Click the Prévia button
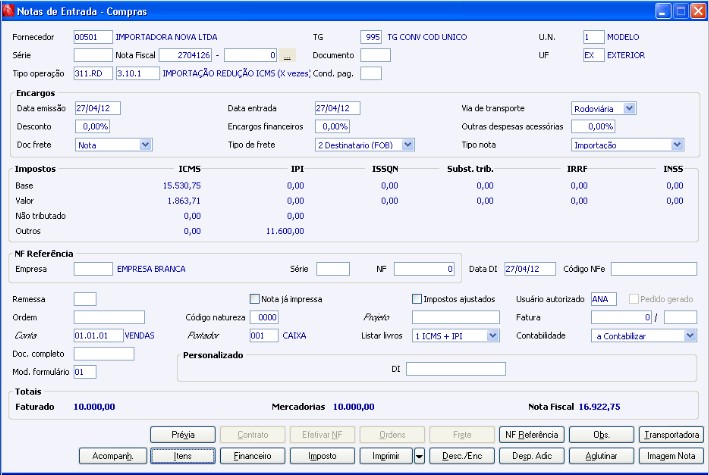The image size is (709, 475). point(183,435)
